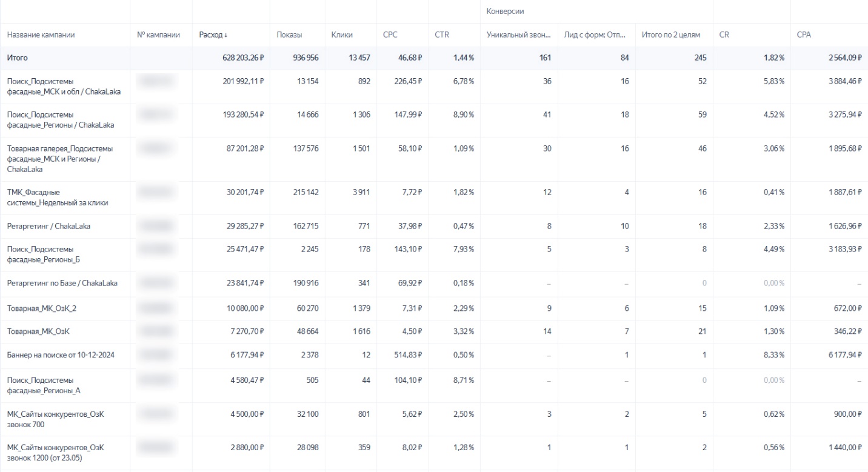Open campaign Баннер на поиске от 10-12-2024
868x472 pixels.
61,355
